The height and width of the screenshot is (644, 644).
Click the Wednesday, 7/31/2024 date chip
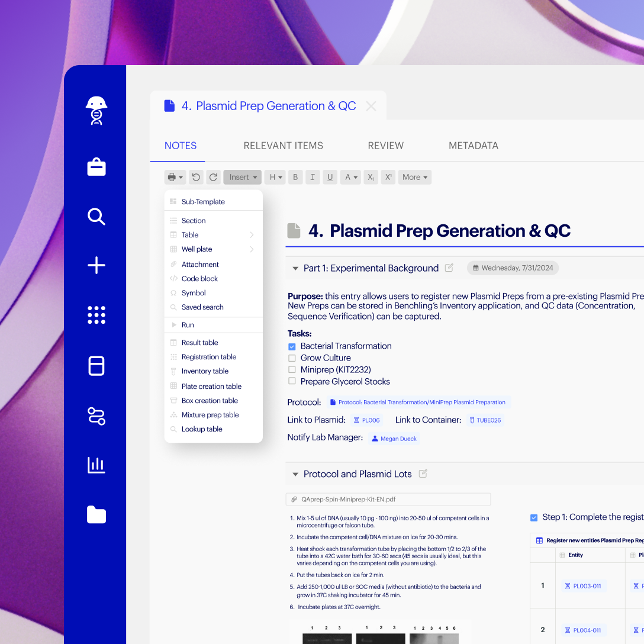point(513,268)
